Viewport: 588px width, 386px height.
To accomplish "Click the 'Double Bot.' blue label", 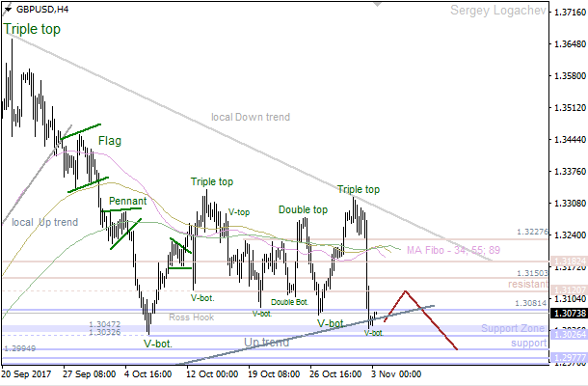I will click(x=289, y=302).
